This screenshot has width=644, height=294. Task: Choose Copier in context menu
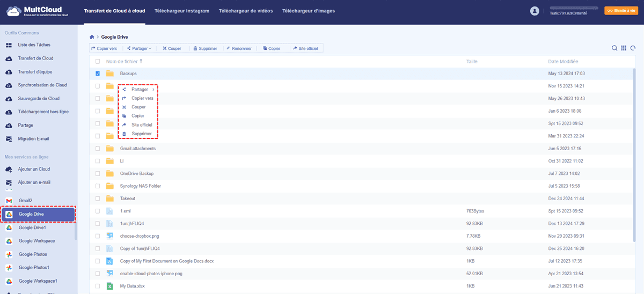pyautogui.click(x=138, y=116)
